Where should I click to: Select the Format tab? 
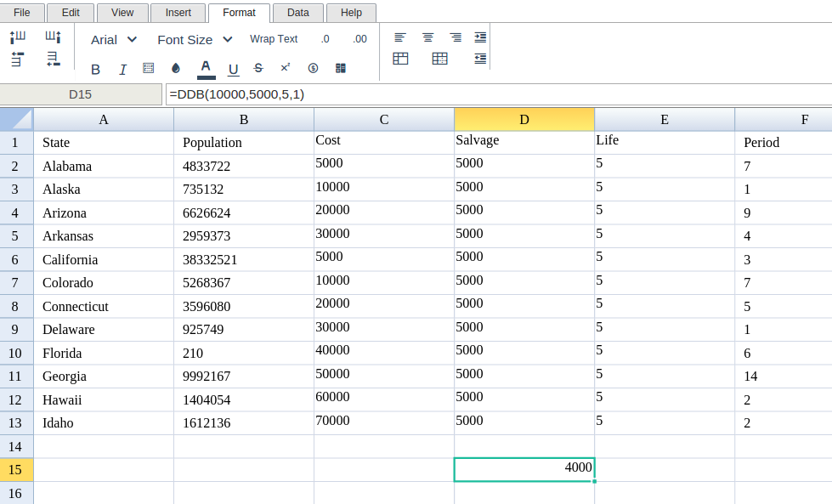(240, 13)
